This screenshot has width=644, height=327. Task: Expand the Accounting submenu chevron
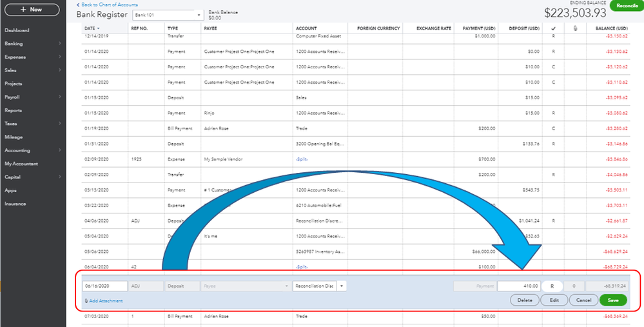pyautogui.click(x=60, y=150)
